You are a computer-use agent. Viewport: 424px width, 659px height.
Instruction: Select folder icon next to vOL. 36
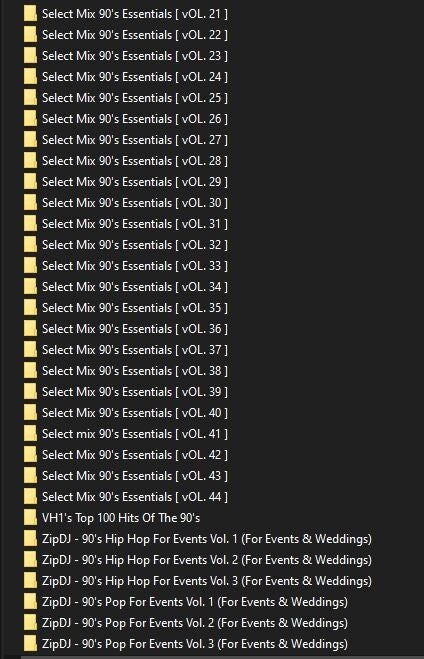(x=30, y=329)
